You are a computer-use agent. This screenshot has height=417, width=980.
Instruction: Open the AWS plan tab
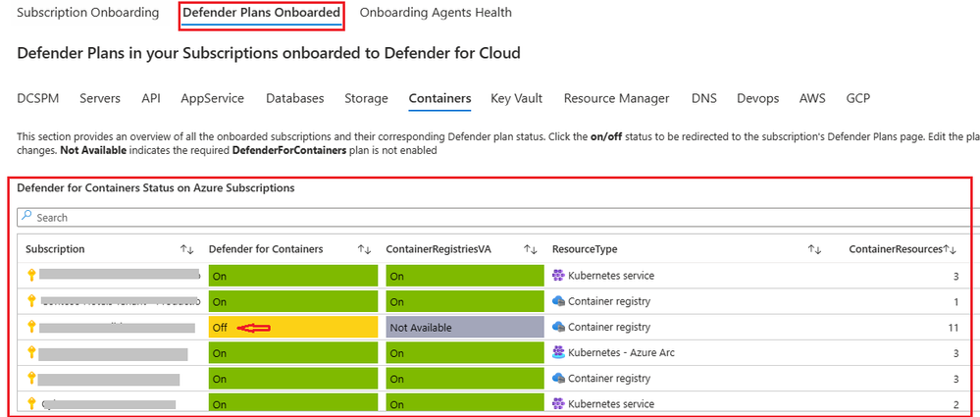click(x=812, y=98)
